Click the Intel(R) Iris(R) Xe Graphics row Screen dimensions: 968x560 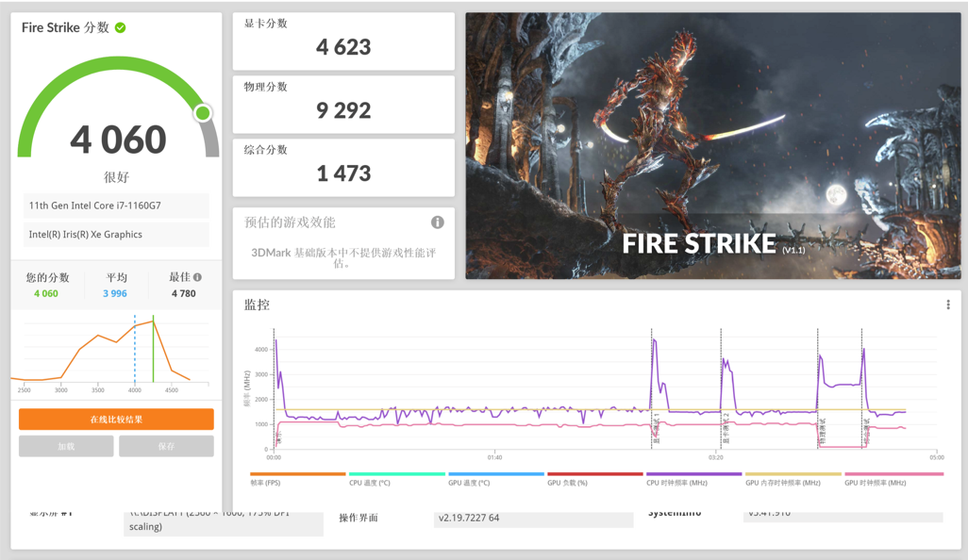point(116,235)
